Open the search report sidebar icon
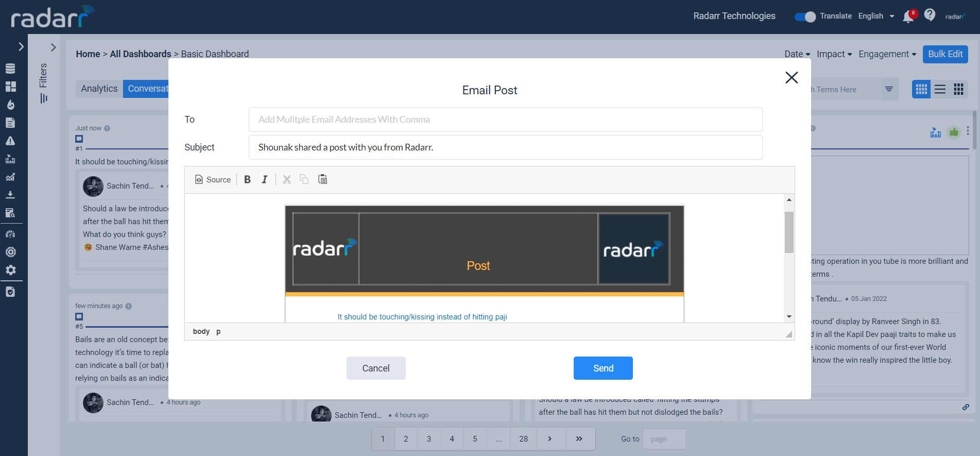The height and width of the screenshot is (456, 980). point(10,213)
